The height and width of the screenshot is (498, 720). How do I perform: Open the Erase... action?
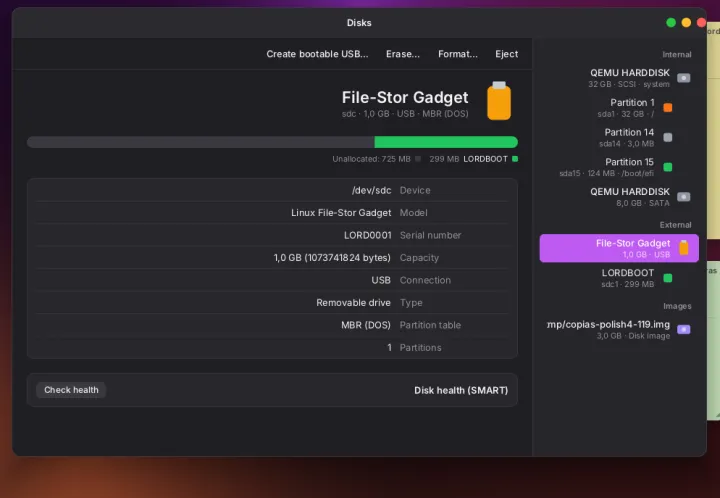(x=403, y=54)
